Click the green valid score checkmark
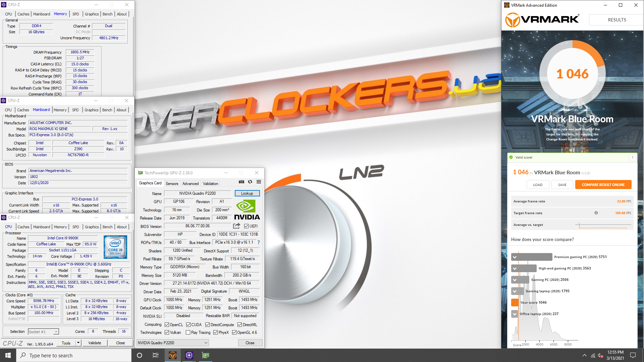644x362 pixels. click(x=511, y=157)
